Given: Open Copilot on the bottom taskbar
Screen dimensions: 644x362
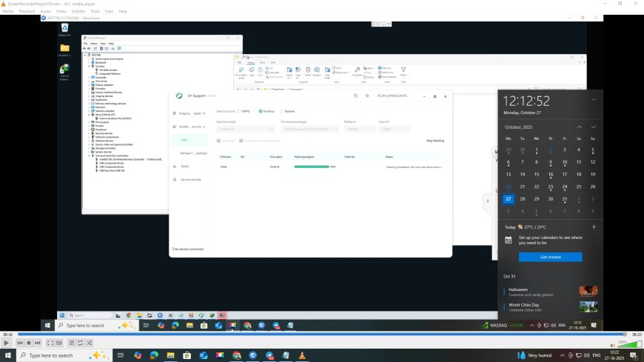Looking at the screenshot, I should [138, 355].
